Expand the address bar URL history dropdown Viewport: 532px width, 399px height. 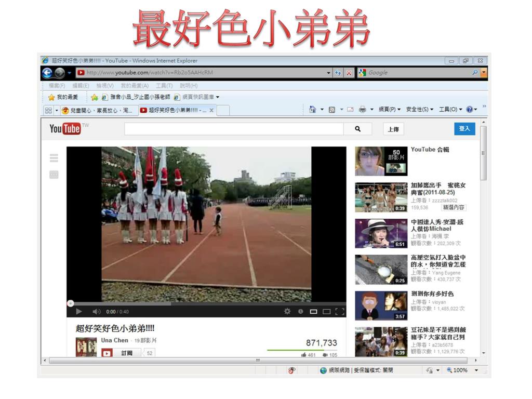328,73
